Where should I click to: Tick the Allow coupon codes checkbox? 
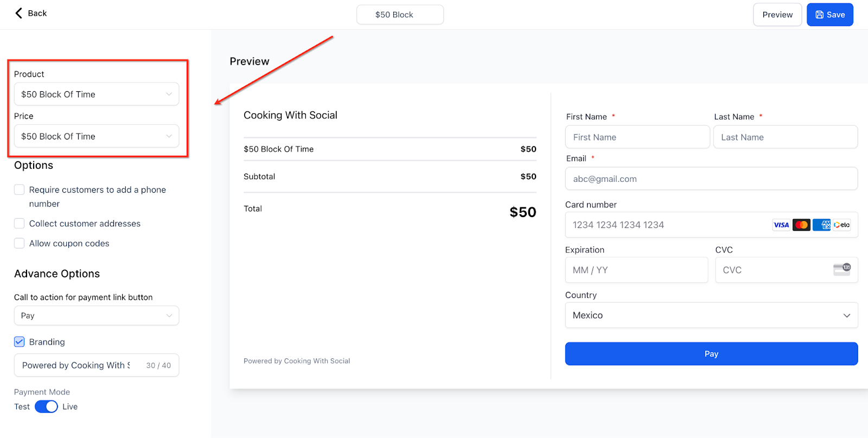coord(20,243)
